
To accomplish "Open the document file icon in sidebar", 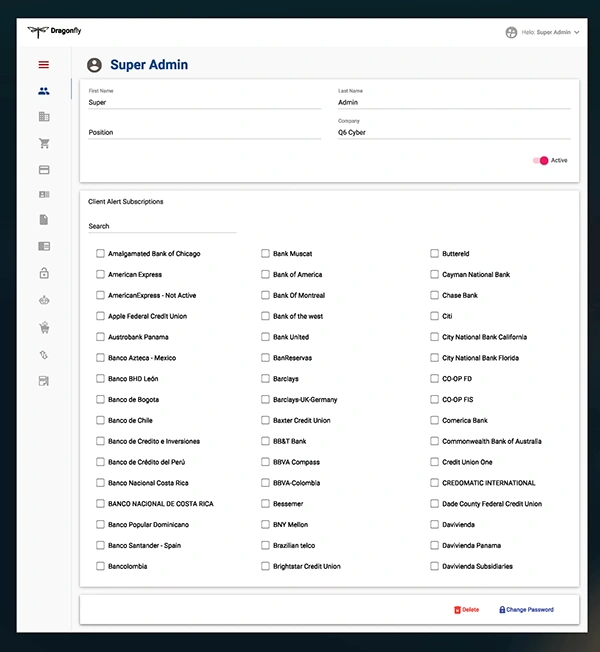I will click(44, 220).
